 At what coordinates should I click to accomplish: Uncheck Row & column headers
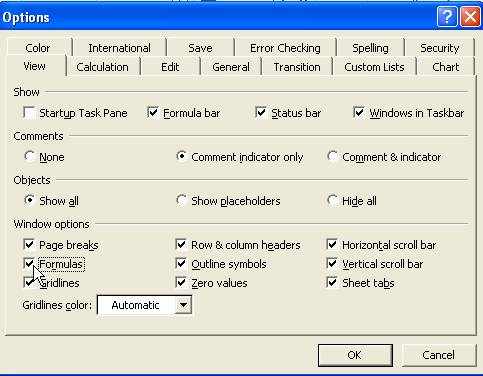[181, 245]
